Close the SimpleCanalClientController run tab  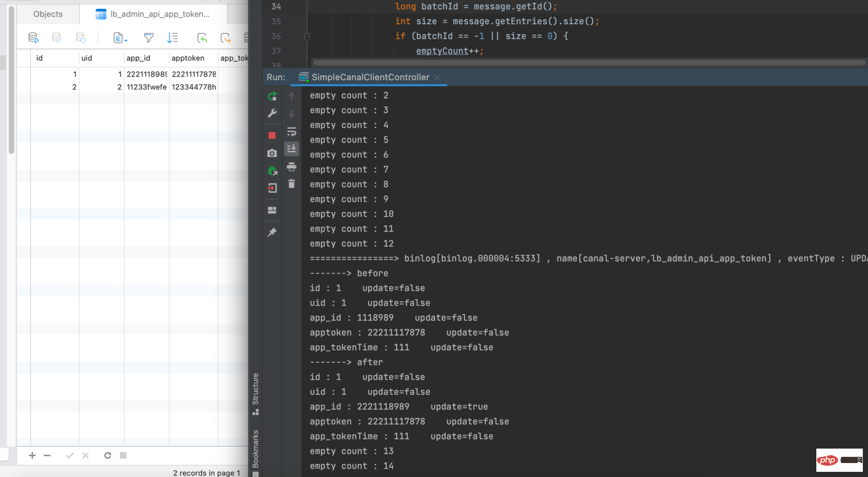point(437,78)
